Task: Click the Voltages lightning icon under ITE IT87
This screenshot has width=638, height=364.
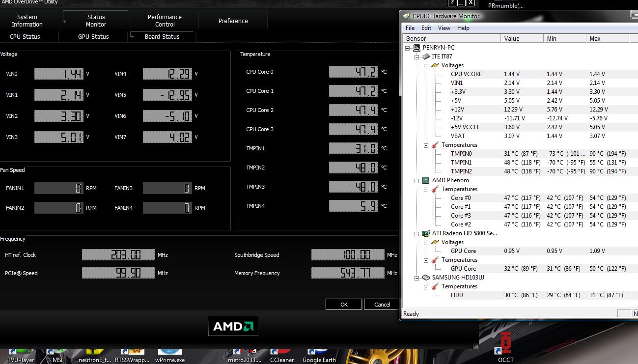Action: point(435,65)
